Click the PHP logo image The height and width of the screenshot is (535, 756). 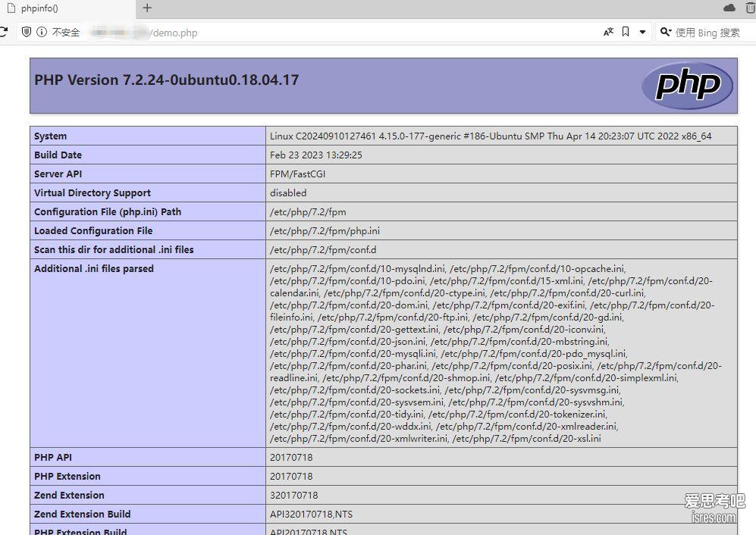click(687, 86)
